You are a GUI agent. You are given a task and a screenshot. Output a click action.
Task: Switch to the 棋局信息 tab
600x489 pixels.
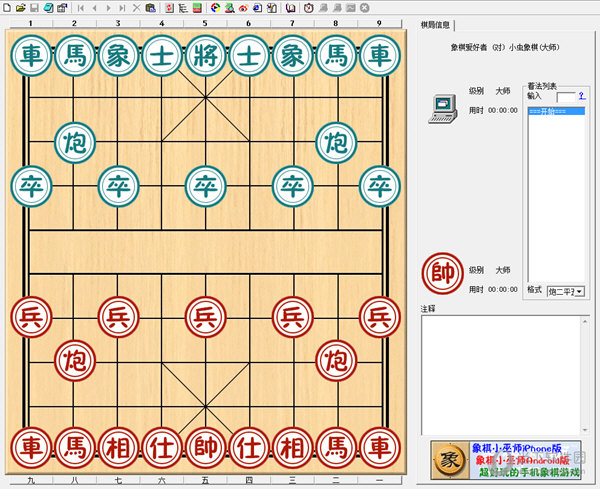435,26
